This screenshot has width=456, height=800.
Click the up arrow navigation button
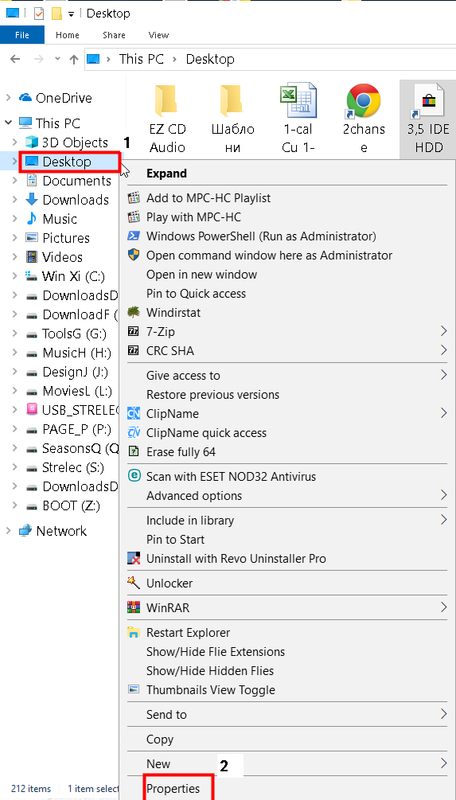coord(73,59)
